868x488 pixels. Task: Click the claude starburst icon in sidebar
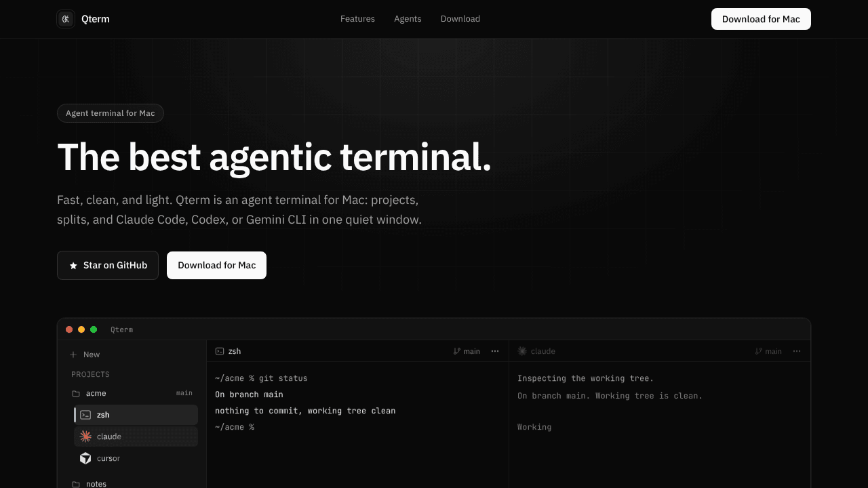click(85, 436)
